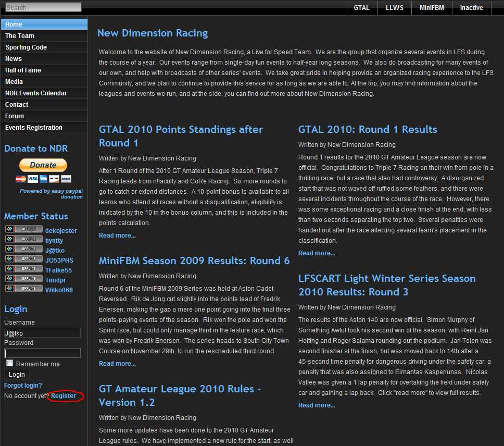This screenshot has width=504, height=446.
Task: Open the Hall of Fame page
Action: coord(44,70)
